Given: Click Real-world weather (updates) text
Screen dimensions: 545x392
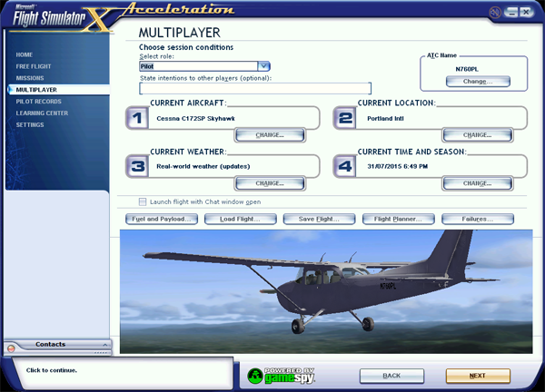Looking at the screenshot, I should coord(203,166).
